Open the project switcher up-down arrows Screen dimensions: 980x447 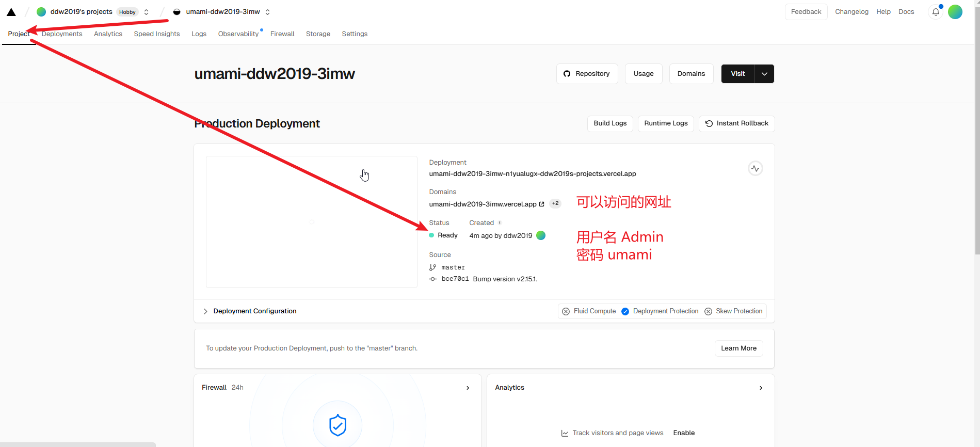267,12
